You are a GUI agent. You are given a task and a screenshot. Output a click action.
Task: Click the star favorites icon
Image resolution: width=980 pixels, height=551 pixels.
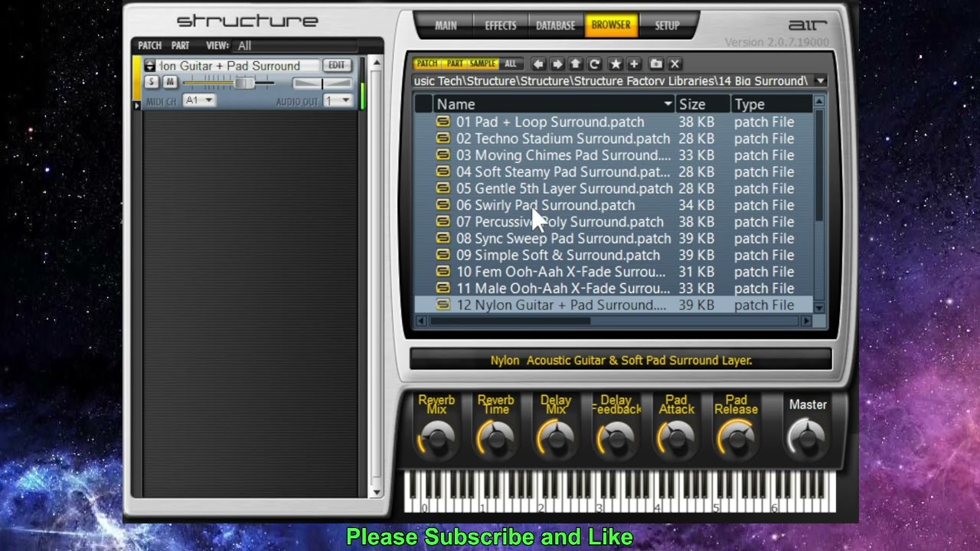coord(615,64)
